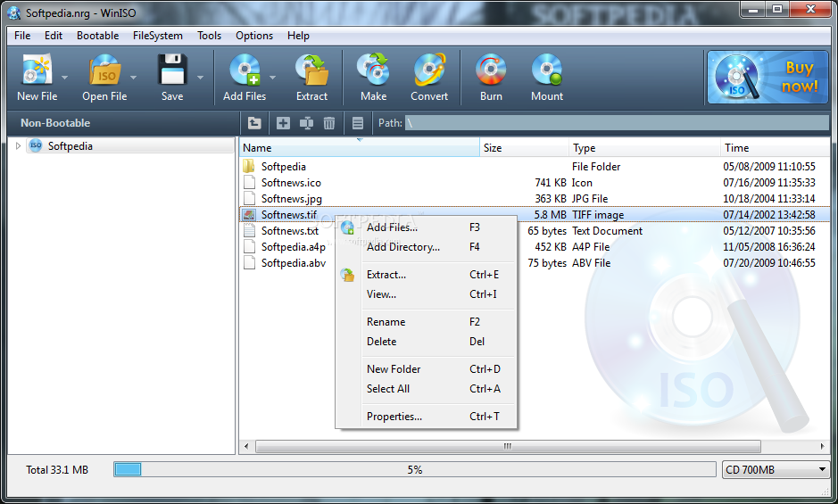Select the Softpedia.abv file name

tap(294, 263)
